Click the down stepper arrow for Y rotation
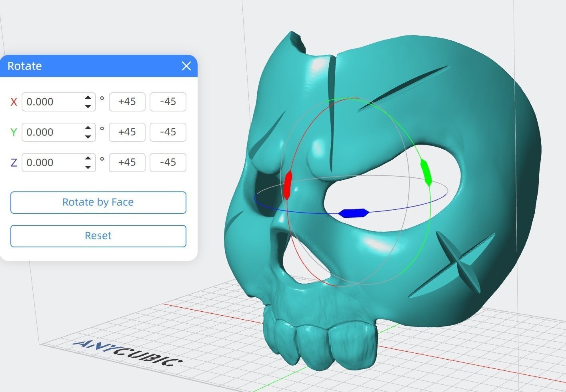The image size is (566, 392). coord(88,136)
